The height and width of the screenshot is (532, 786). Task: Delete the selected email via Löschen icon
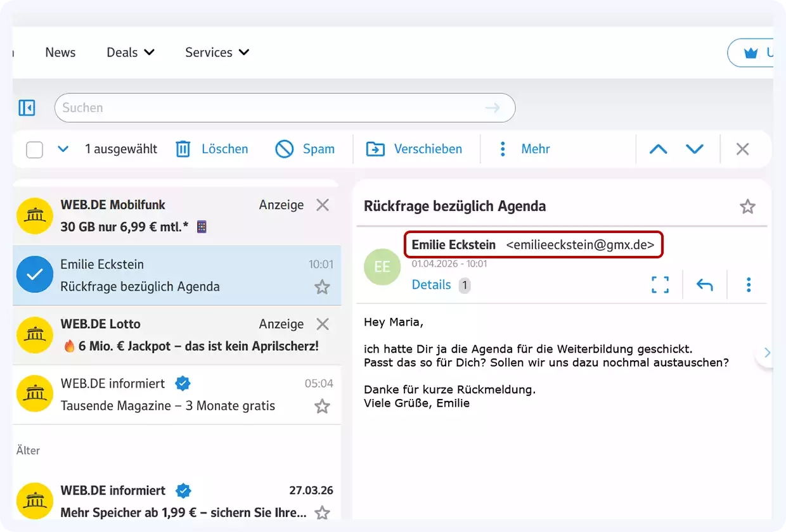pos(183,149)
